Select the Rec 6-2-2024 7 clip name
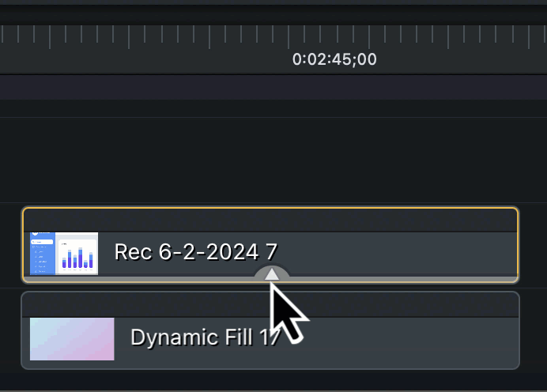This screenshot has height=392, width=547. [x=196, y=252]
